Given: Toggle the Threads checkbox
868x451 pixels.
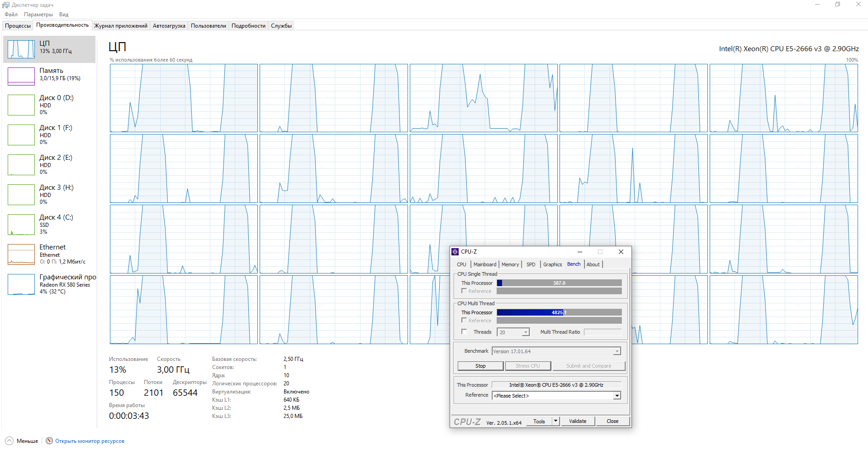Looking at the screenshot, I should coord(464,332).
